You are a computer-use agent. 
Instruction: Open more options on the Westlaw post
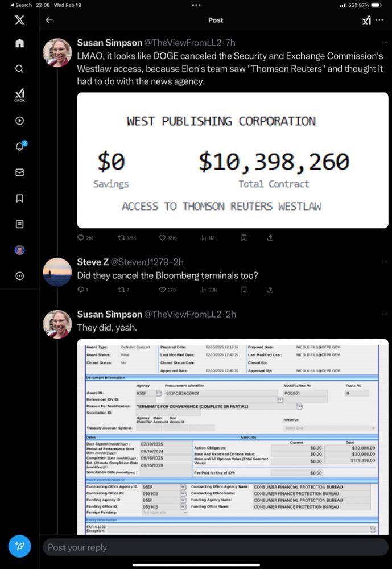pos(385,43)
